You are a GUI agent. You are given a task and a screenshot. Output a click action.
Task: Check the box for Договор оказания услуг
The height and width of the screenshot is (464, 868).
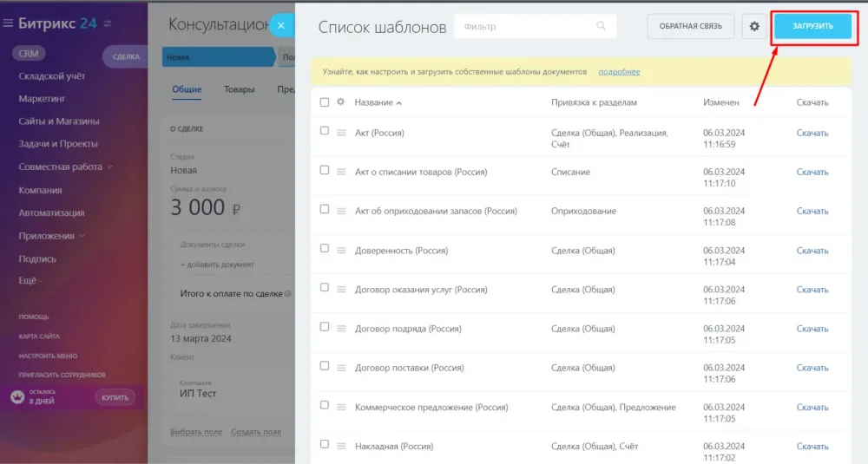click(x=325, y=287)
